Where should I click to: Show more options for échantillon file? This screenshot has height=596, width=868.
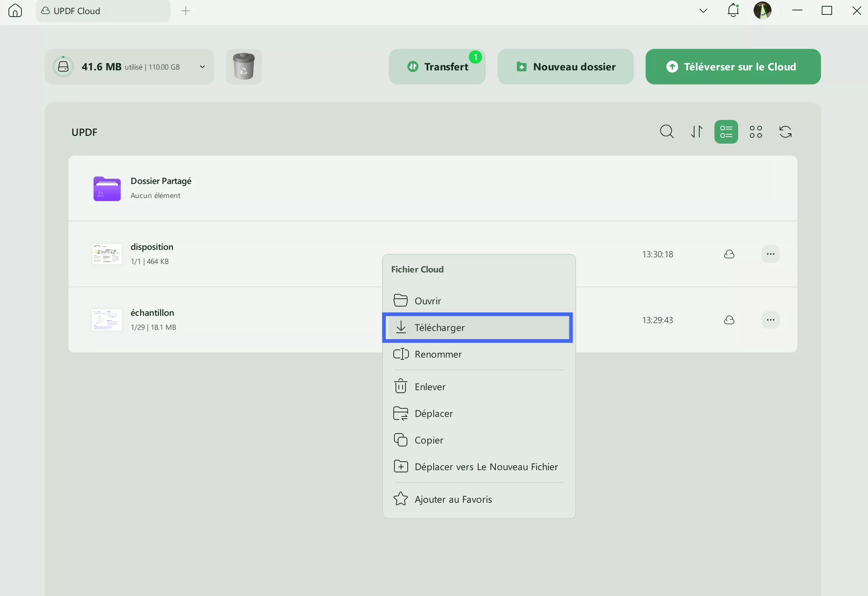[x=770, y=319]
